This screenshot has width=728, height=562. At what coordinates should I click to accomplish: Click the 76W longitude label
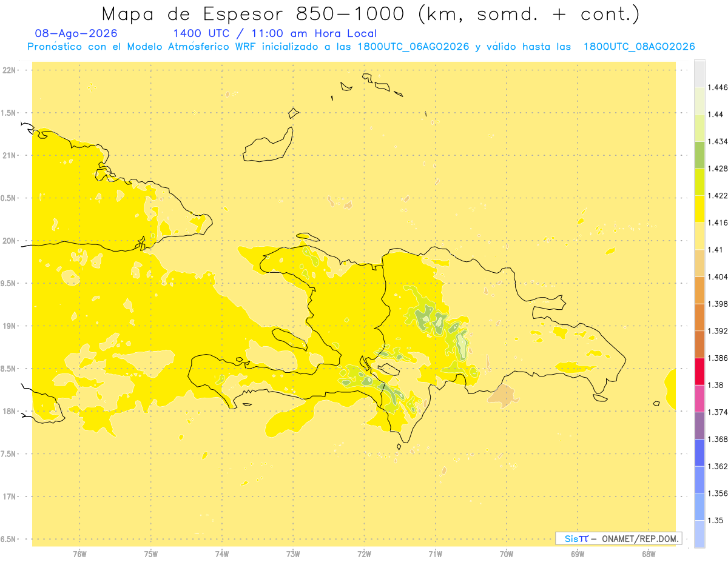click(79, 554)
